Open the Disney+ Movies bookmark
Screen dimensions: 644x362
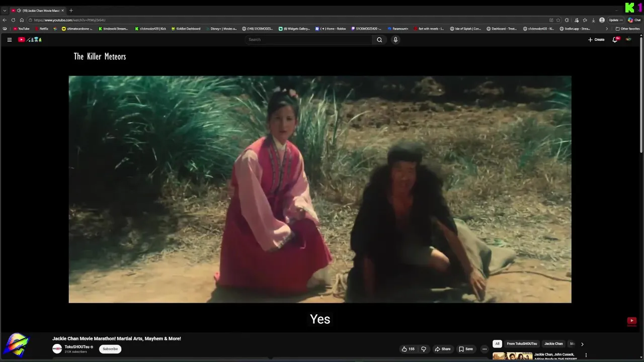click(x=221, y=29)
